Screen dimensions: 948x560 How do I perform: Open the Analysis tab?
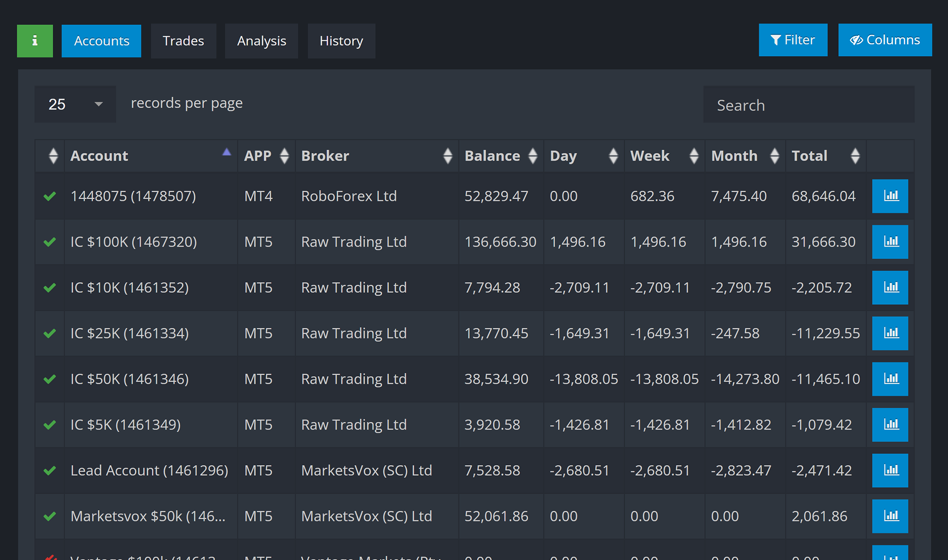pyautogui.click(x=261, y=41)
